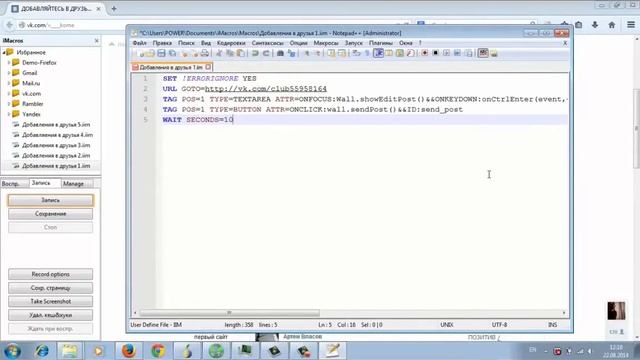640x360 pixels.
Task: Expand the Rambler folder
Action: click(9, 104)
